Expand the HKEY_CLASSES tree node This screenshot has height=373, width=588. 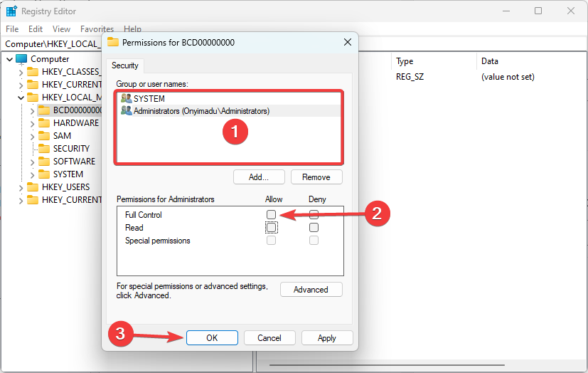coord(21,73)
